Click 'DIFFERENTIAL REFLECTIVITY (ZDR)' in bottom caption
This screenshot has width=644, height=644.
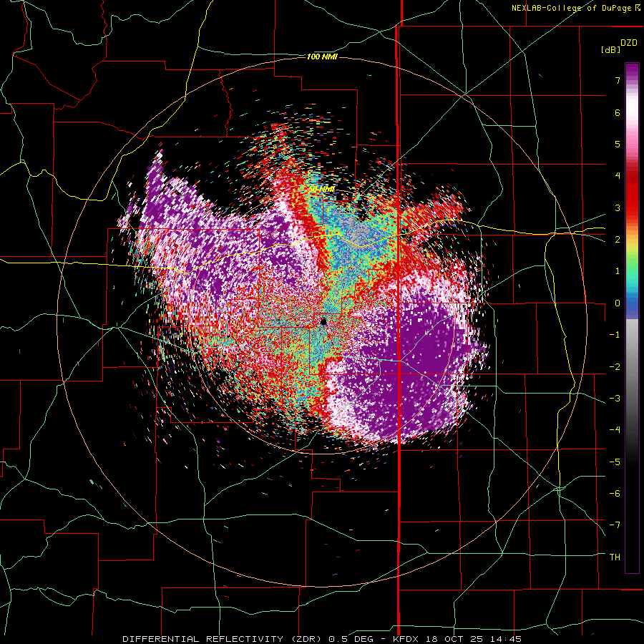(223, 639)
